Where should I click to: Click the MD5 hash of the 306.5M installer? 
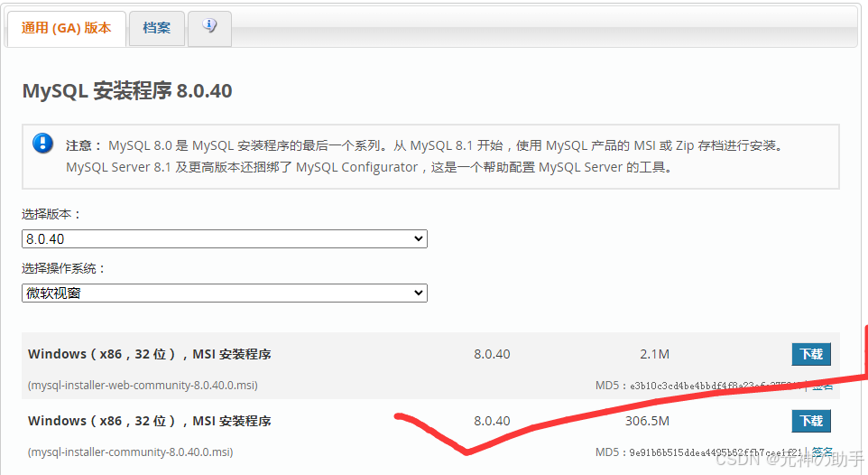[716, 452]
